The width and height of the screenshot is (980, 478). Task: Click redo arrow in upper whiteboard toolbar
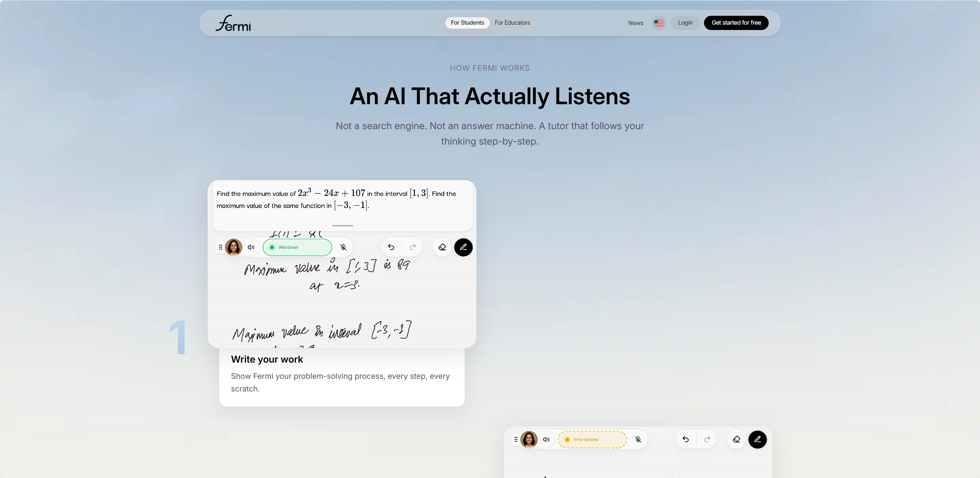(x=413, y=247)
